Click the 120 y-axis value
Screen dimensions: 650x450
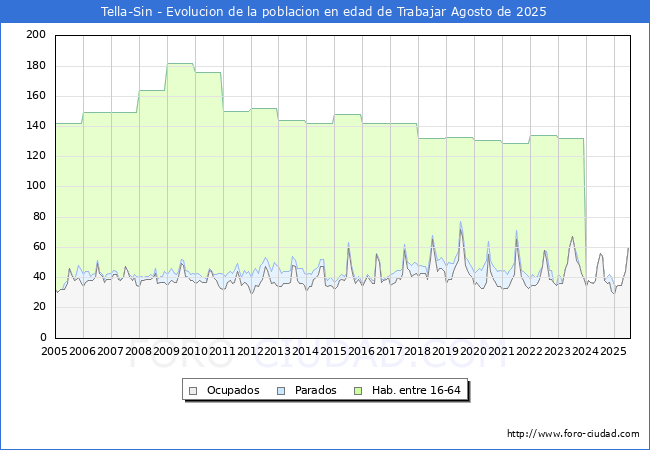36,155
